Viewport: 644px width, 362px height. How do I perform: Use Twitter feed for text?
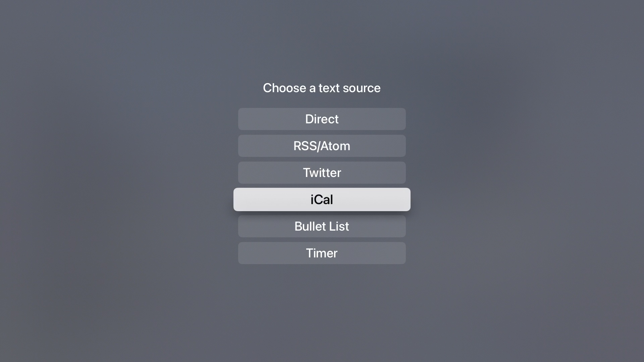click(x=322, y=173)
